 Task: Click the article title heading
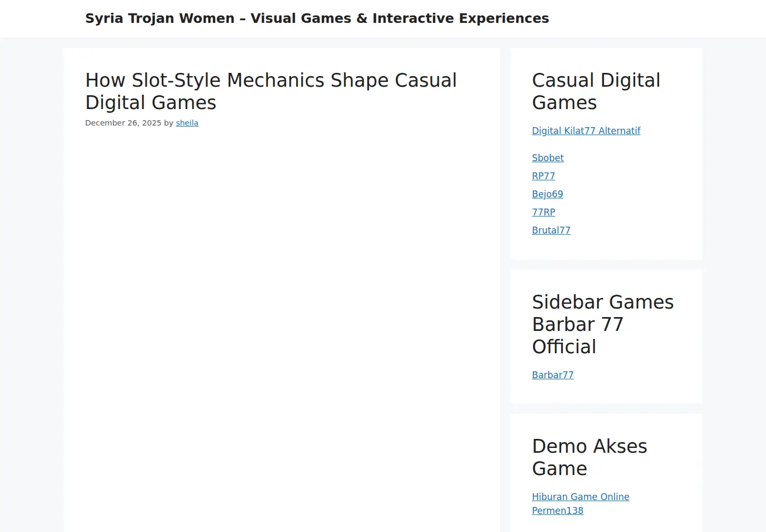point(271,92)
